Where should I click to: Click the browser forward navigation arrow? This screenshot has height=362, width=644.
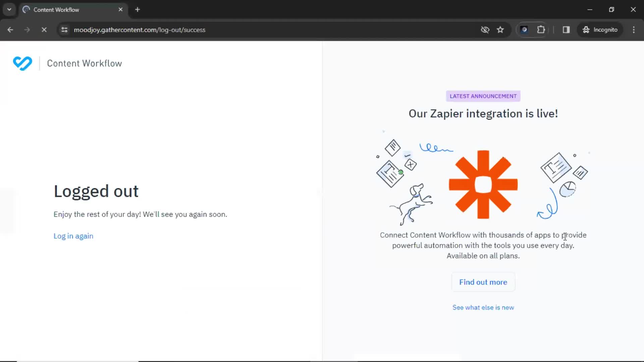(x=26, y=29)
